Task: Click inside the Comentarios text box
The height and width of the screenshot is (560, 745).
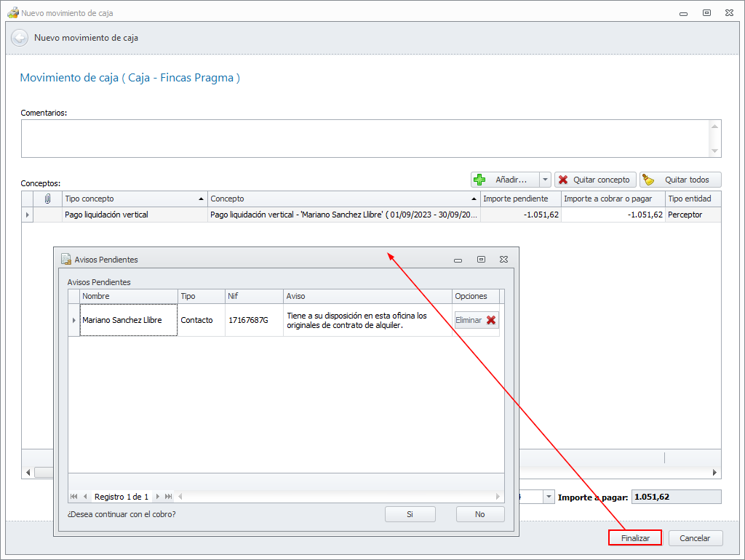Action: coord(365,138)
